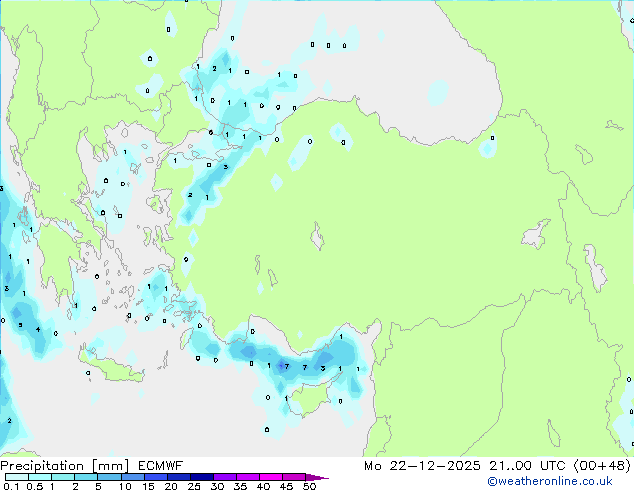Viewport: 634px width, 490px height.
Task: Select the 2–5 mm legend color box
Action: click(x=86, y=477)
